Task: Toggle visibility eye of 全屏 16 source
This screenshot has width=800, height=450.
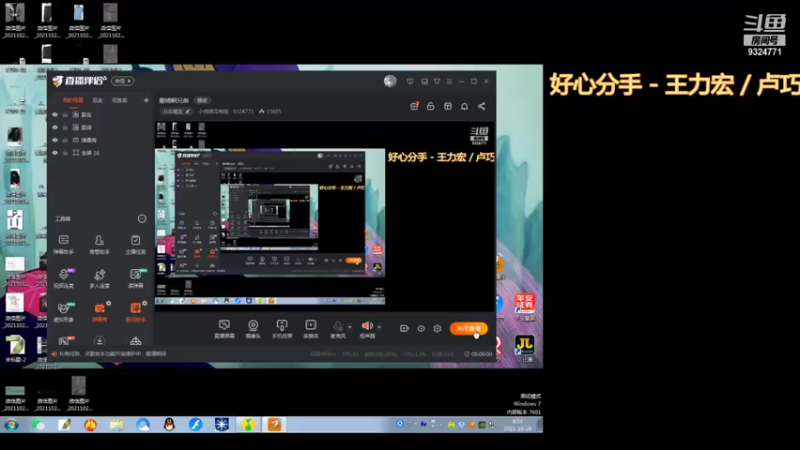Action: tap(55, 153)
